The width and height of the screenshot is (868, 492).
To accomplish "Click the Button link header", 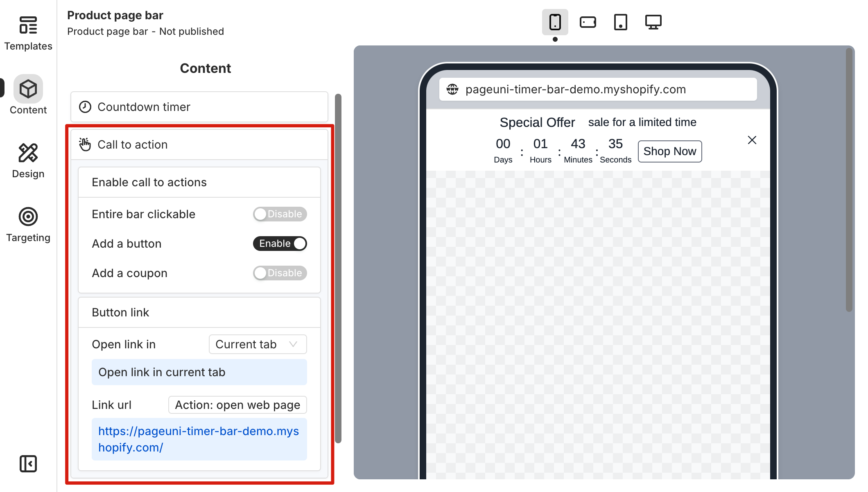I will (199, 312).
